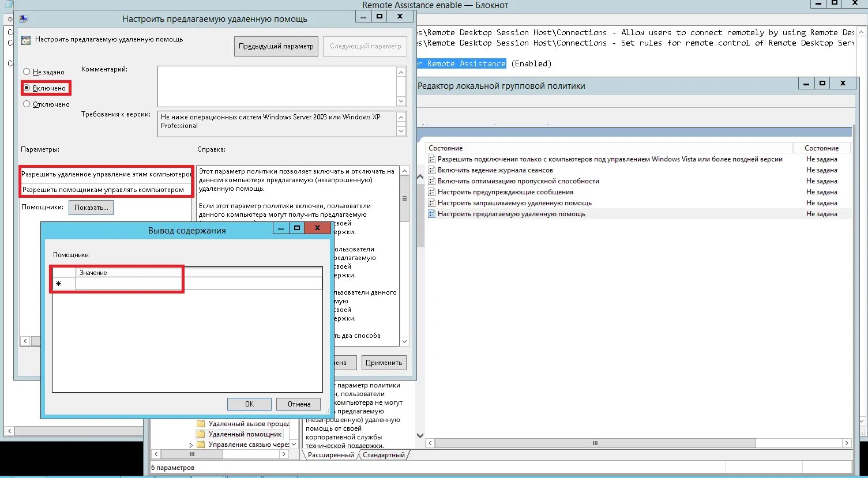Open the 'Разрешить помощникам управлять компьютером' combo box
The image size is (868, 478).
click(106, 190)
